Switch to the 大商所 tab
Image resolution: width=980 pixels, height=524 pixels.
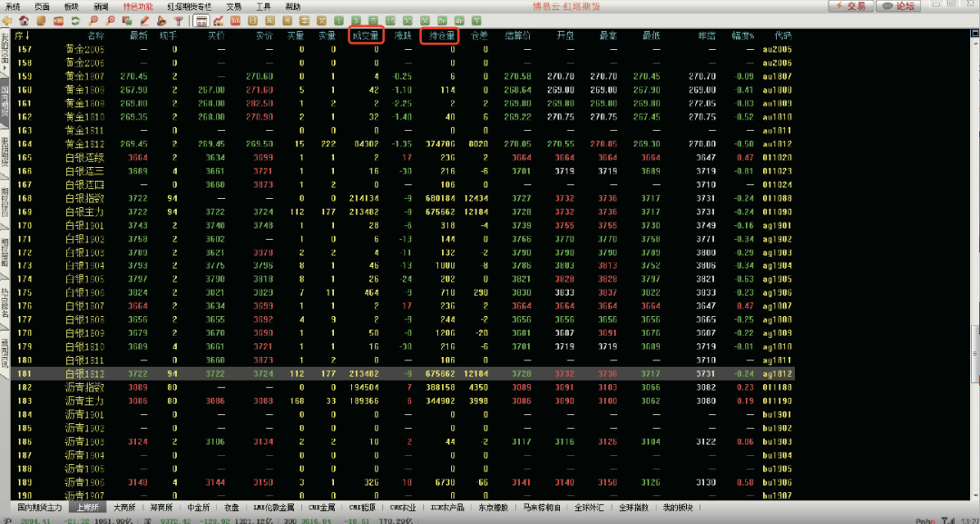124,508
